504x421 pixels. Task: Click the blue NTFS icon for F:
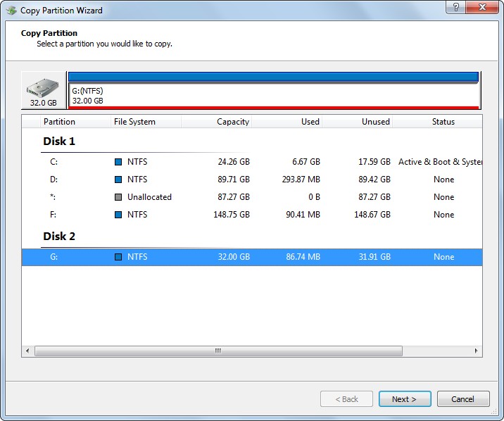click(118, 215)
